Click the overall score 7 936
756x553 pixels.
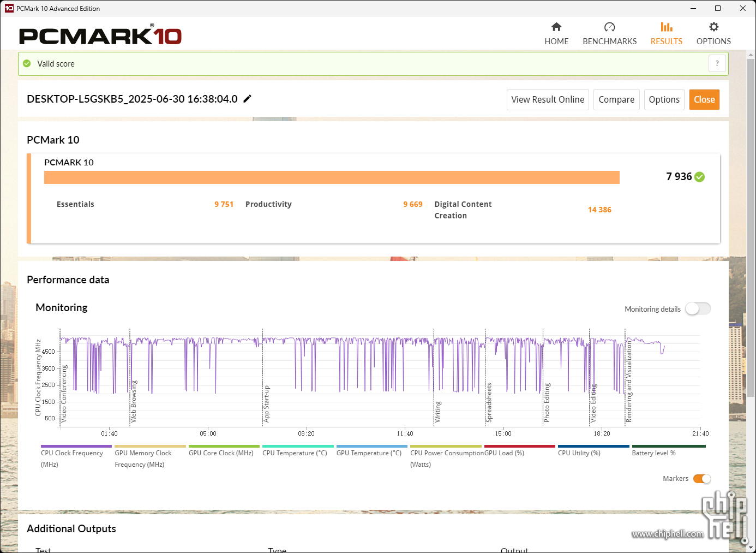(679, 176)
